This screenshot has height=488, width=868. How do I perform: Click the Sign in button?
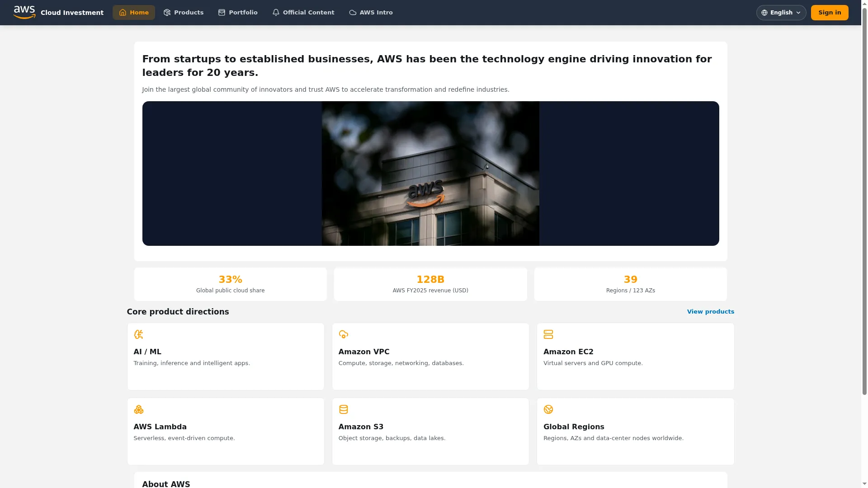point(830,13)
